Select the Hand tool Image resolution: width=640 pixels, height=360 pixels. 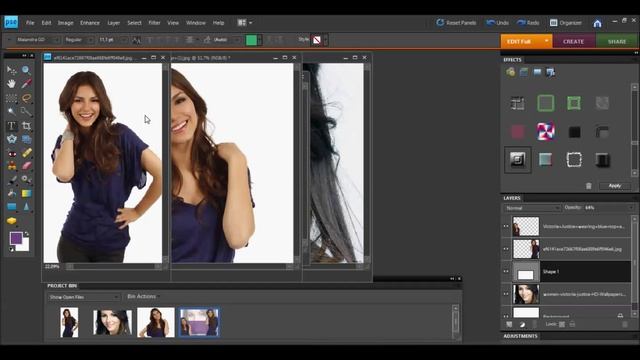11,84
